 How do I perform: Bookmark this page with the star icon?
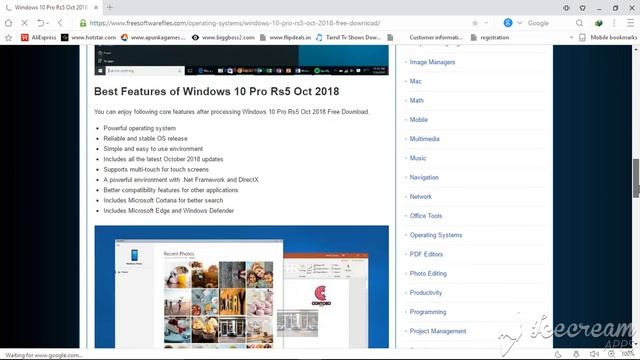coord(475,23)
